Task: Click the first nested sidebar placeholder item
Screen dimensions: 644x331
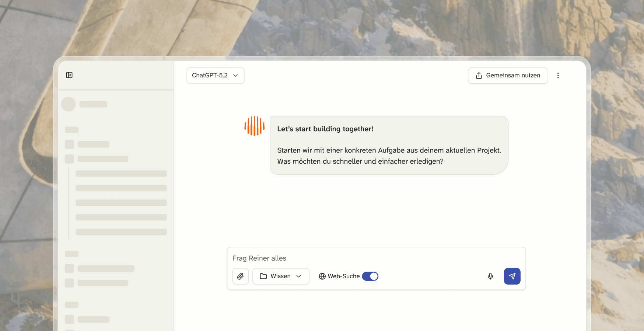Action: tap(121, 174)
